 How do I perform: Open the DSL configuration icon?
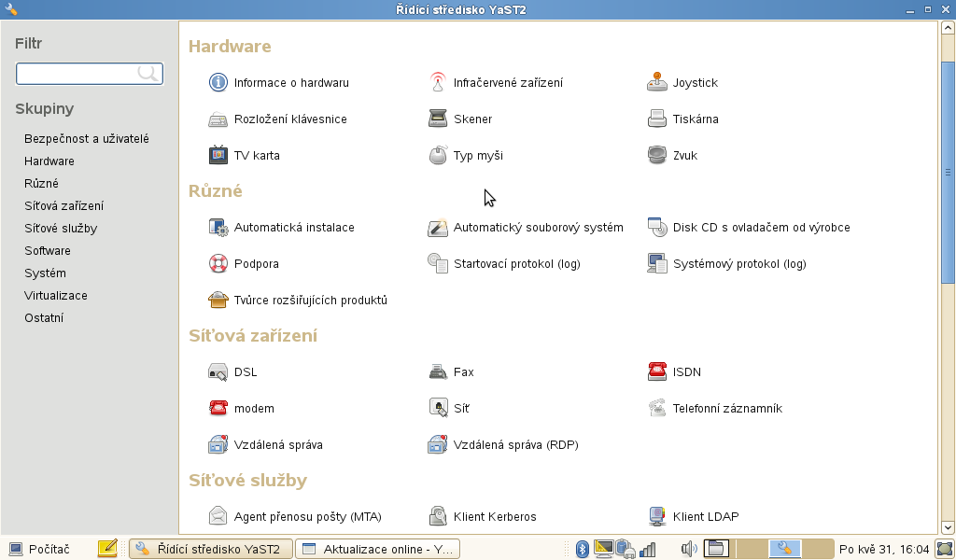click(x=218, y=371)
